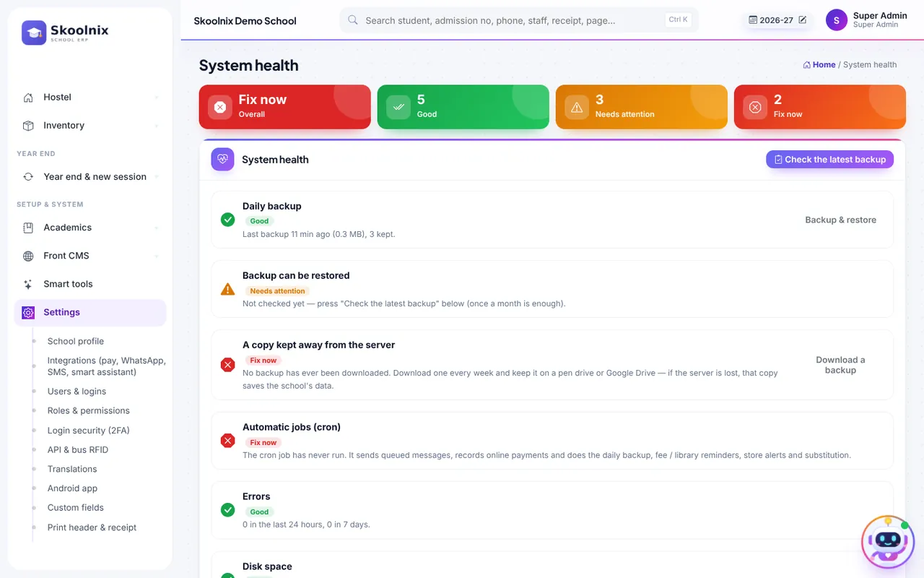Click the red Fix now Overall card
The image size is (924, 578).
point(285,107)
